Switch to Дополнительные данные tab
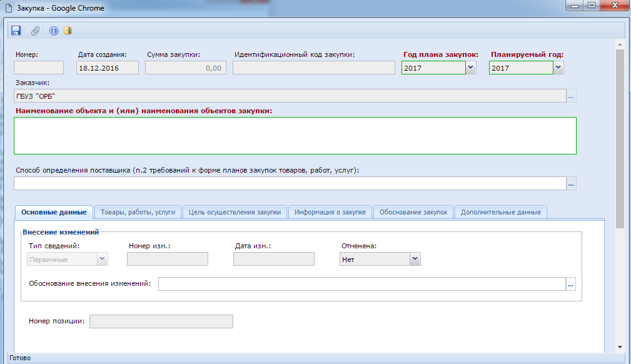 pos(500,212)
